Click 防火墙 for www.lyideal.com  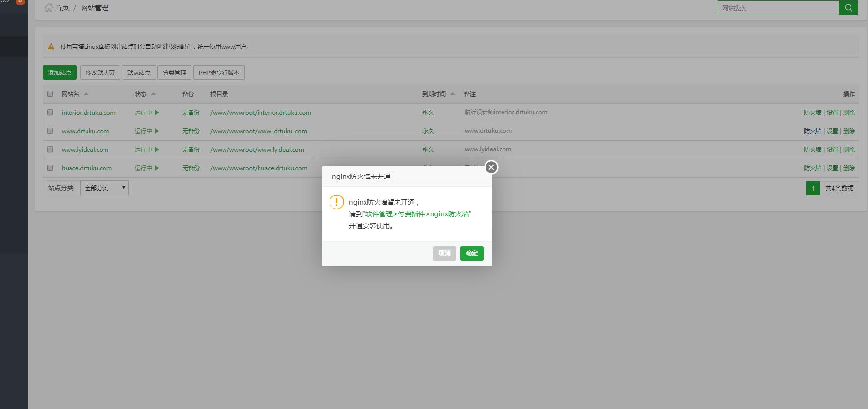[x=813, y=149]
